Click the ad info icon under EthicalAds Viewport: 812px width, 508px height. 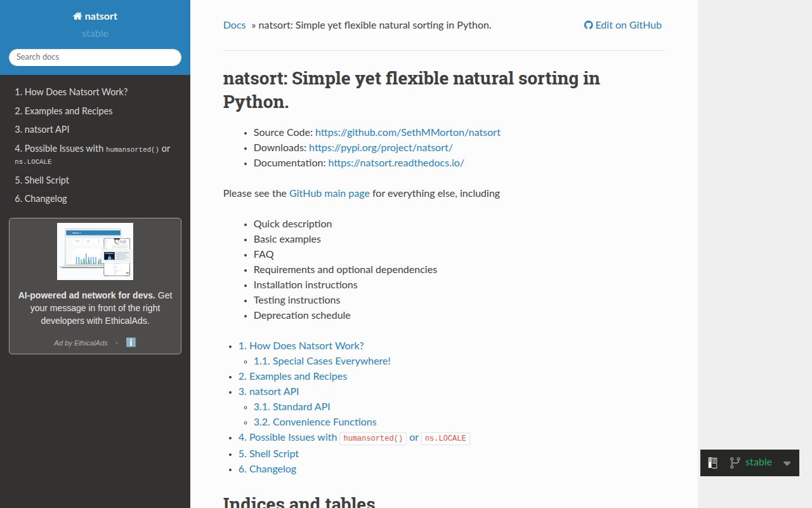131,342
